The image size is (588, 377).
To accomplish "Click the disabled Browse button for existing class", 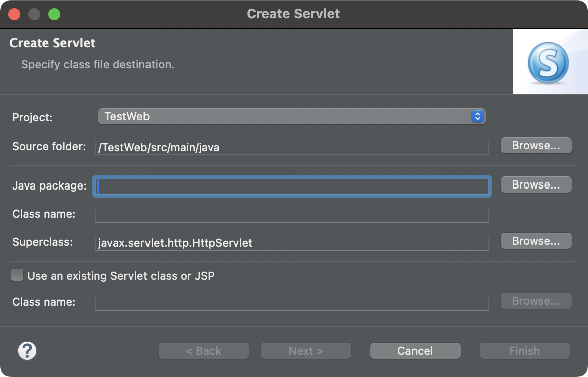I will point(536,301).
